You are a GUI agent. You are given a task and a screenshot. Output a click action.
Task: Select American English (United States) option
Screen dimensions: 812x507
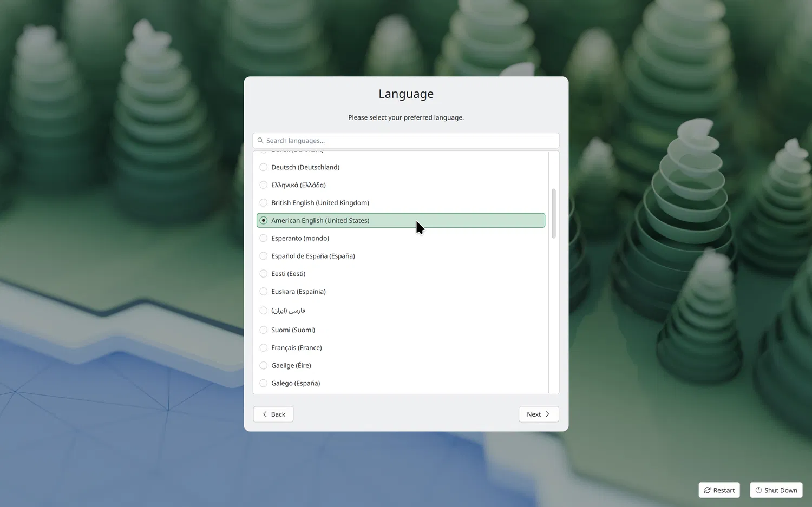click(401, 220)
